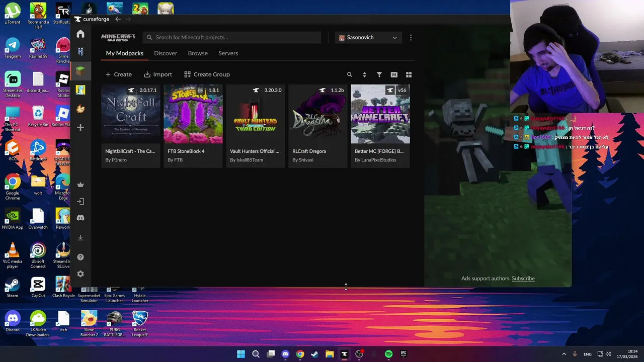Open the Rocket League desktop shortcut
This screenshot has width=644, height=362.
coord(140,323)
